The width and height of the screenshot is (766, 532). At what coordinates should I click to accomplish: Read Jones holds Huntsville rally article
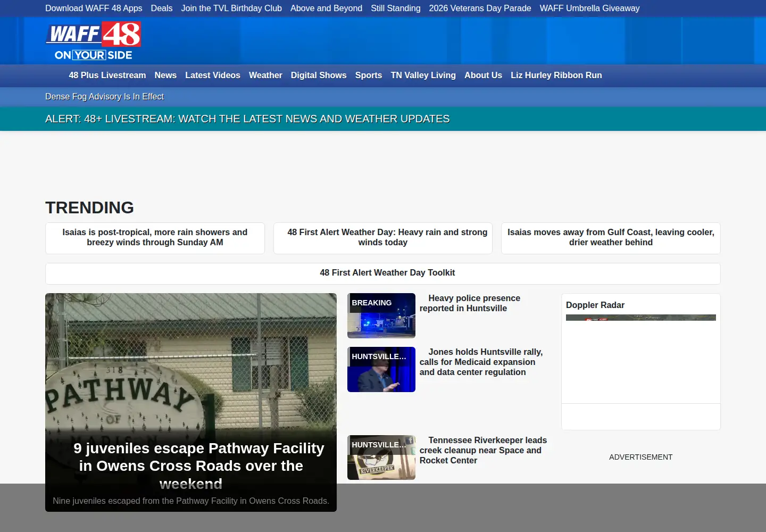tap(481, 362)
